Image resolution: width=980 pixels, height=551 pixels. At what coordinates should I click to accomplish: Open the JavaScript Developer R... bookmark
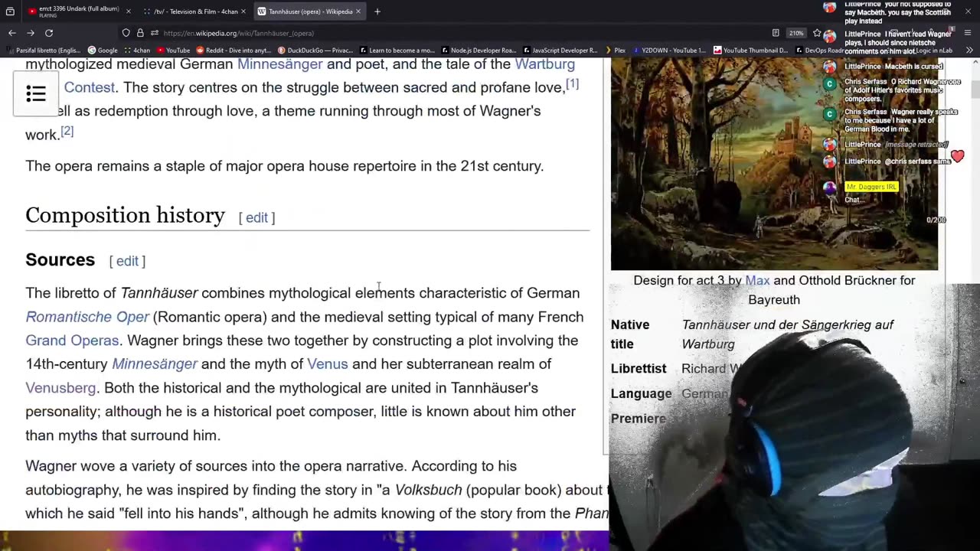[x=560, y=51]
